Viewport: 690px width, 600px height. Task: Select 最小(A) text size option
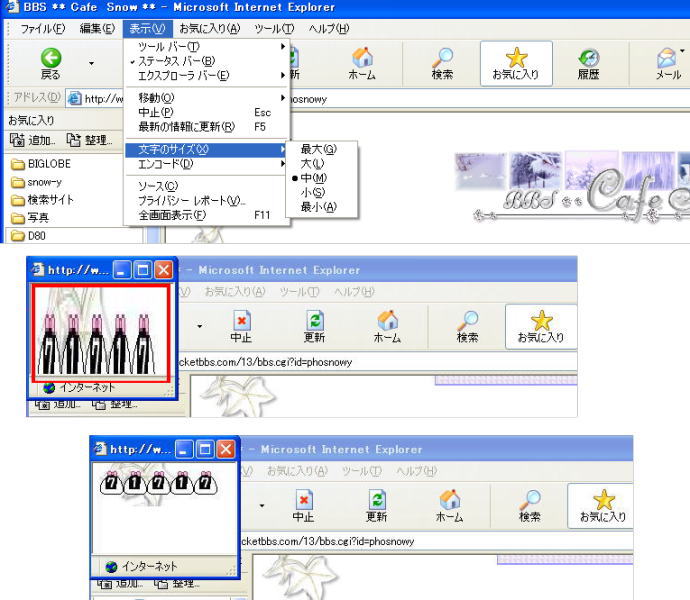click(x=318, y=206)
